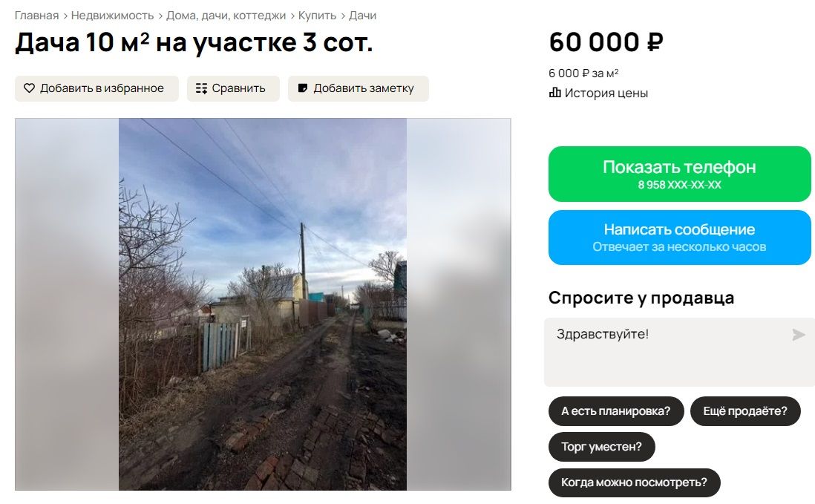The height and width of the screenshot is (504, 815).
Task: Choose quick question А есть планировка?
Action: tap(616, 411)
